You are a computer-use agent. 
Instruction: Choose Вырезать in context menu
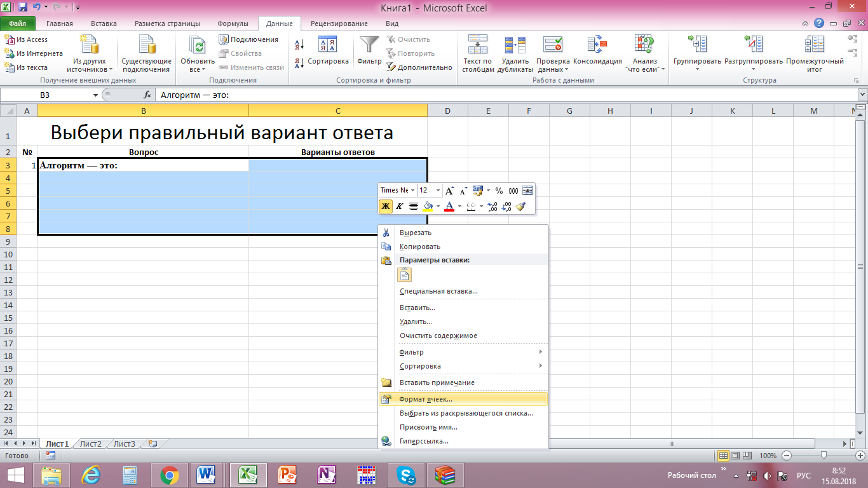pyautogui.click(x=463, y=233)
